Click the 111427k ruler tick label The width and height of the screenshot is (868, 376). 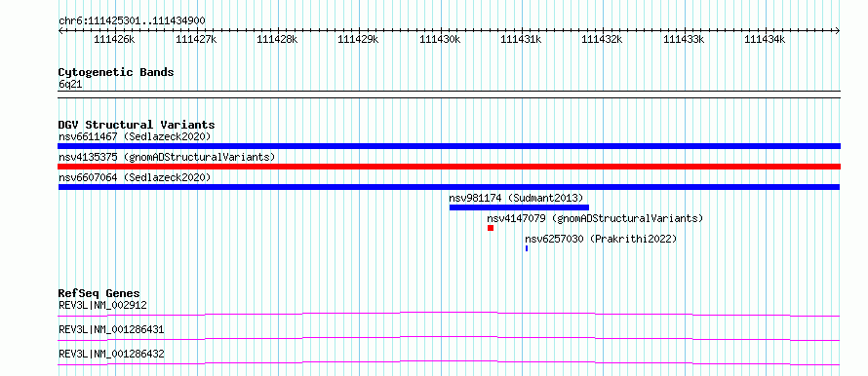tap(196, 39)
